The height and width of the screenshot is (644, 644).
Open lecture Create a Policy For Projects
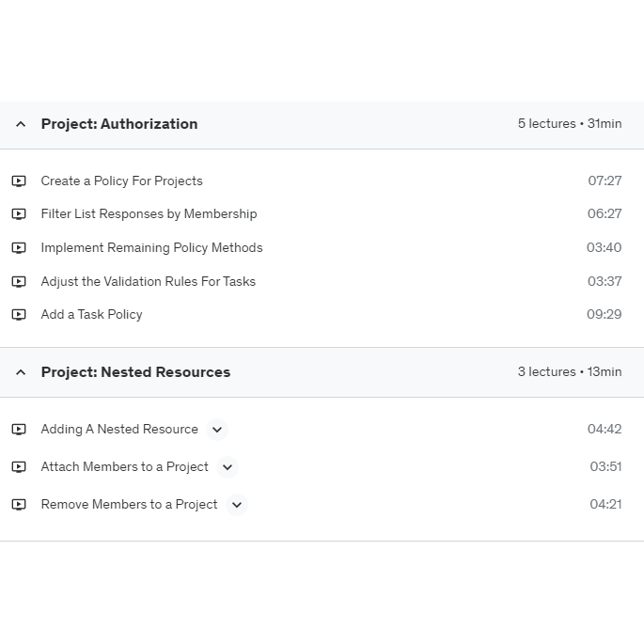tap(121, 181)
